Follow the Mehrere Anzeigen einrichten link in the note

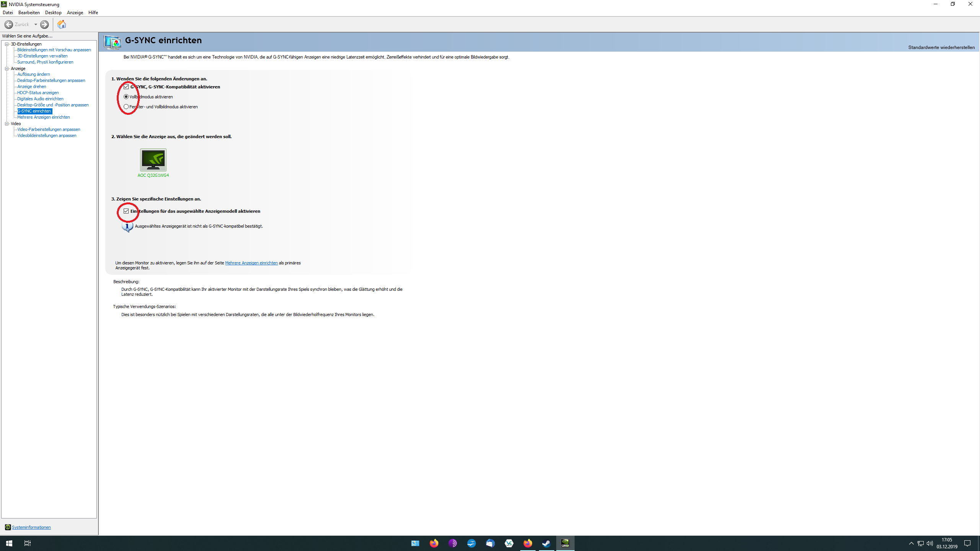252,263
